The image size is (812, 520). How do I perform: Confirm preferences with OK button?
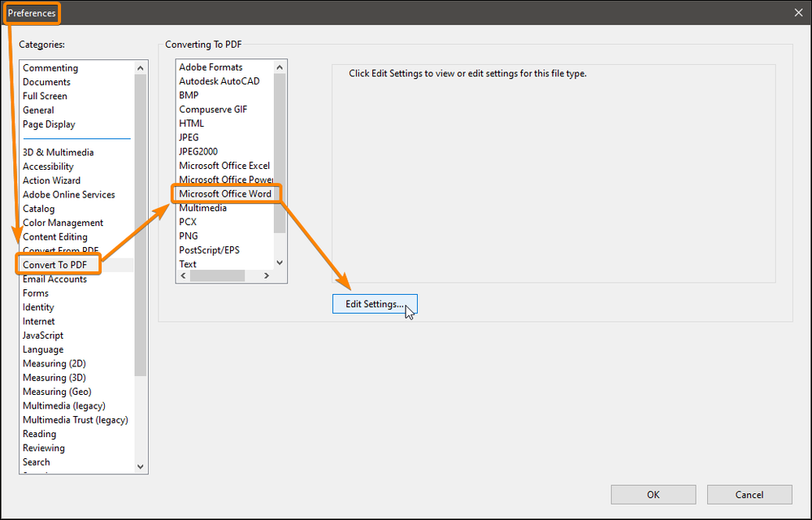tap(653, 495)
